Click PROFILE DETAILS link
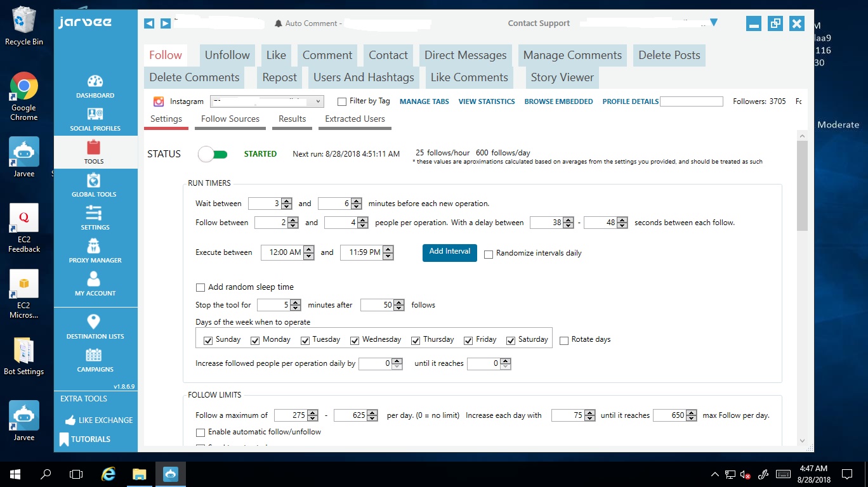 click(x=631, y=101)
